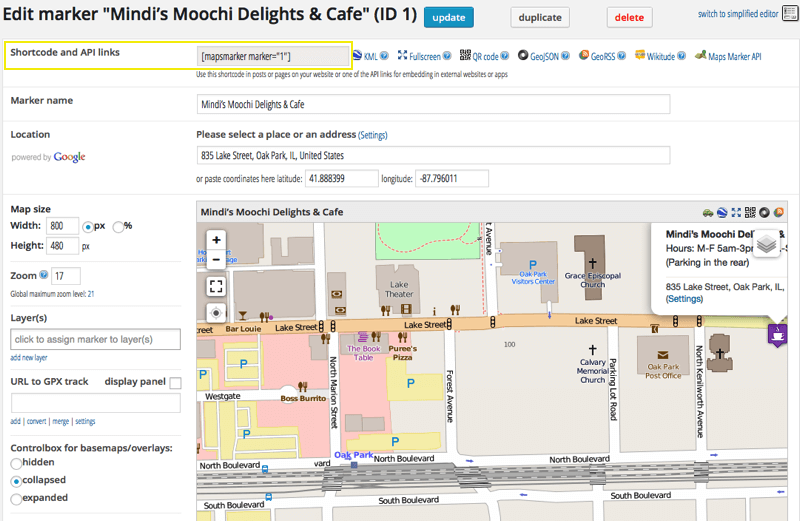Click the QR code icon in map panel
Screen dimensions: 800x521
point(750,212)
